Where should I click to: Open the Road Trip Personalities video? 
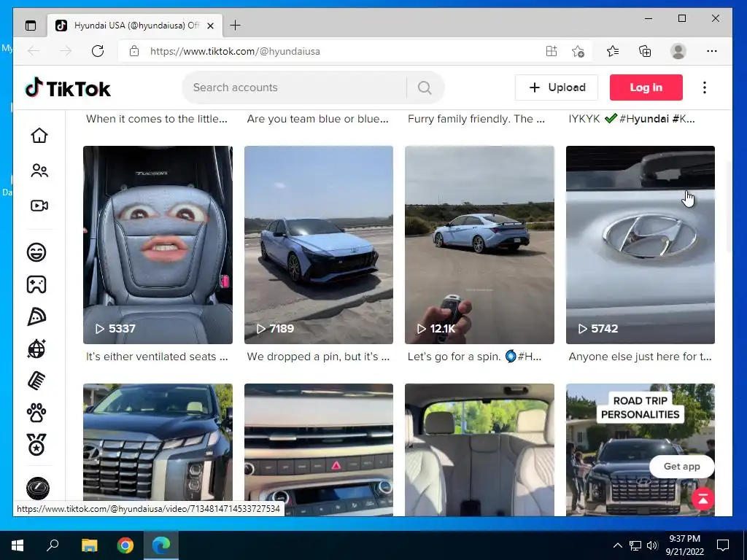click(x=640, y=449)
